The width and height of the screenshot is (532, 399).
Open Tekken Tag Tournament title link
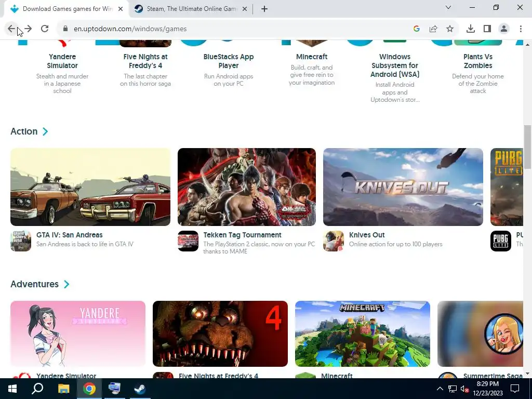[242, 235]
